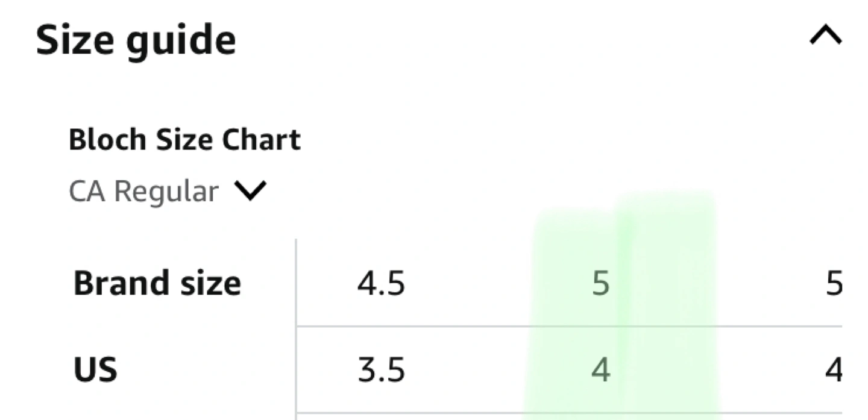
Task: Select the highlighted Brand size 5 cell
Action: pyautogui.click(x=600, y=283)
